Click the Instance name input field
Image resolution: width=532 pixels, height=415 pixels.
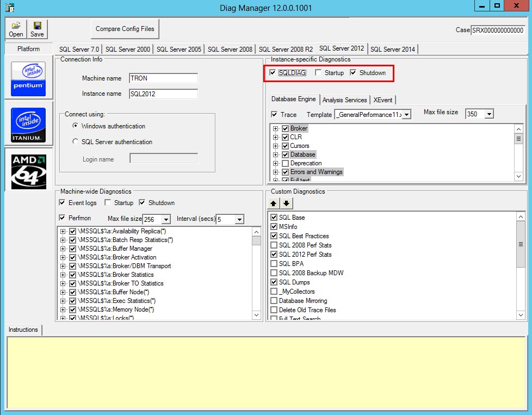point(163,94)
